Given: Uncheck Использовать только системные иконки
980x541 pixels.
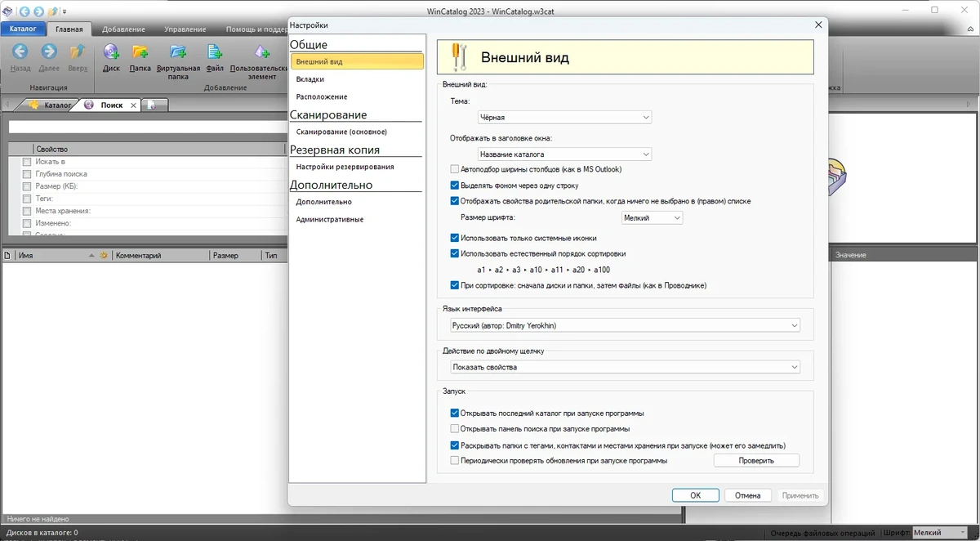Looking at the screenshot, I should pos(455,238).
